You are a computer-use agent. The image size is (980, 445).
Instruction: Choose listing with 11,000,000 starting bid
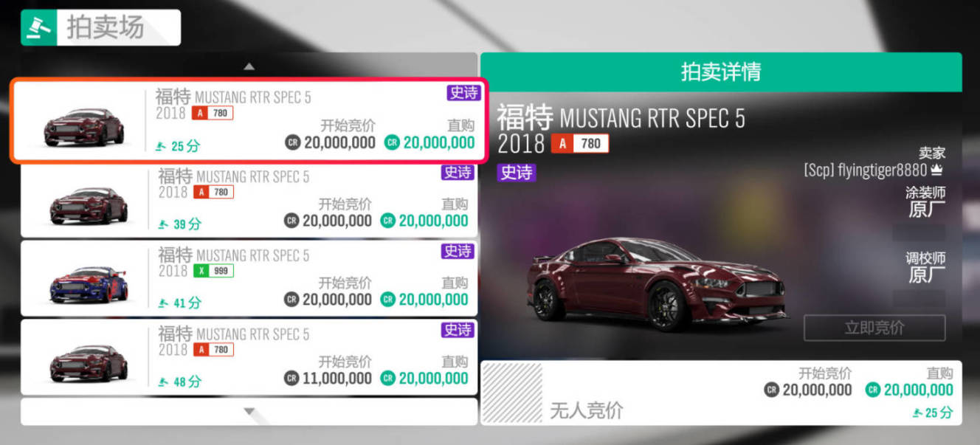pos(249,358)
